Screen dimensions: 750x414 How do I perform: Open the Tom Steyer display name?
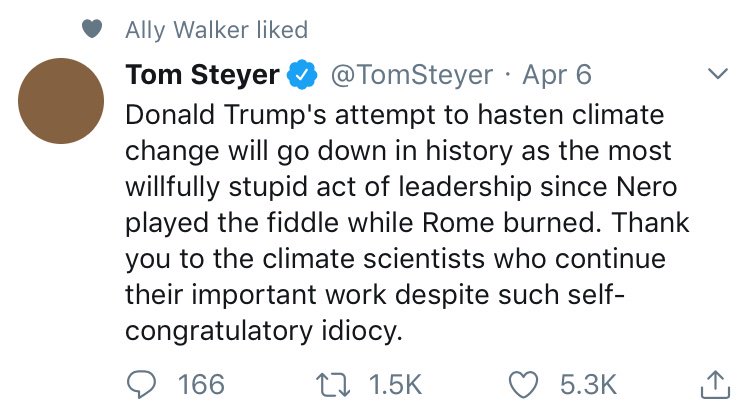pyautogui.click(x=202, y=75)
